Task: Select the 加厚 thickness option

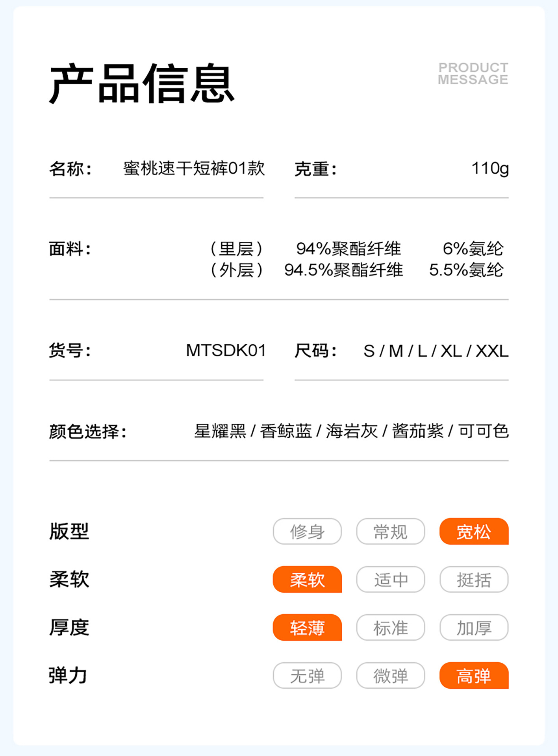Action: click(474, 628)
